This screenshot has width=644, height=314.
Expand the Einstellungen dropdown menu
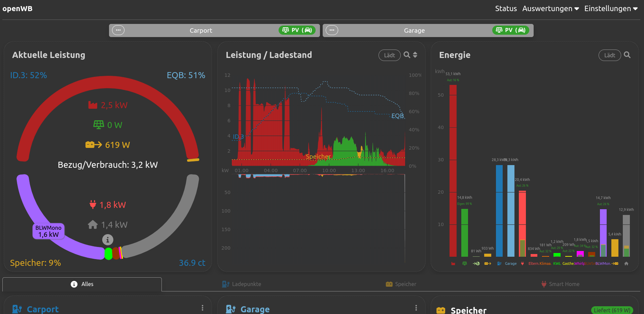(x=611, y=9)
